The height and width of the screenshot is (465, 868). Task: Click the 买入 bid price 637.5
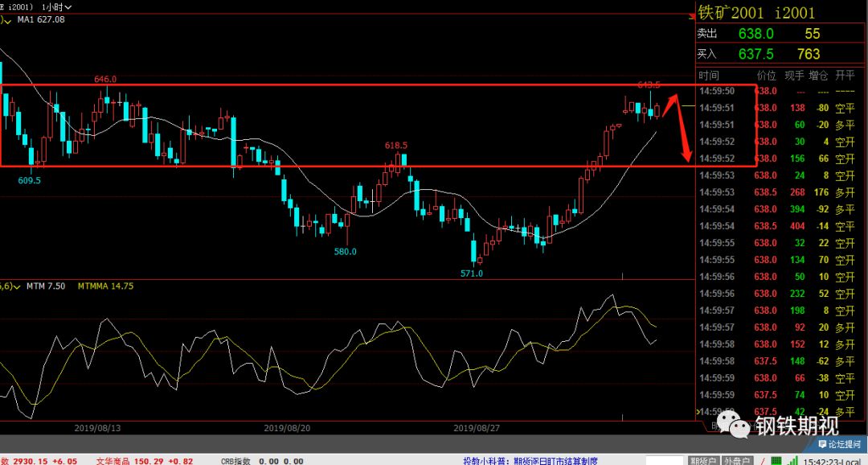click(755, 55)
